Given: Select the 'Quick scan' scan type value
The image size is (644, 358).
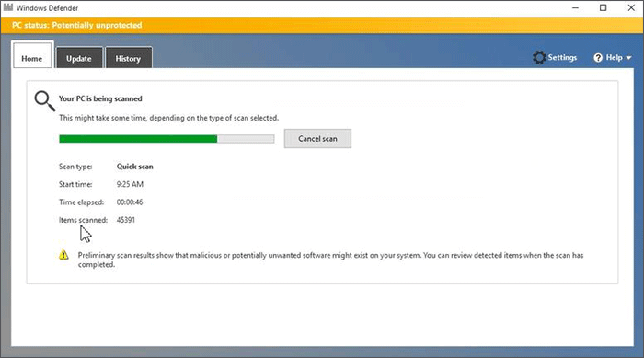Looking at the screenshot, I should (x=134, y=167).
